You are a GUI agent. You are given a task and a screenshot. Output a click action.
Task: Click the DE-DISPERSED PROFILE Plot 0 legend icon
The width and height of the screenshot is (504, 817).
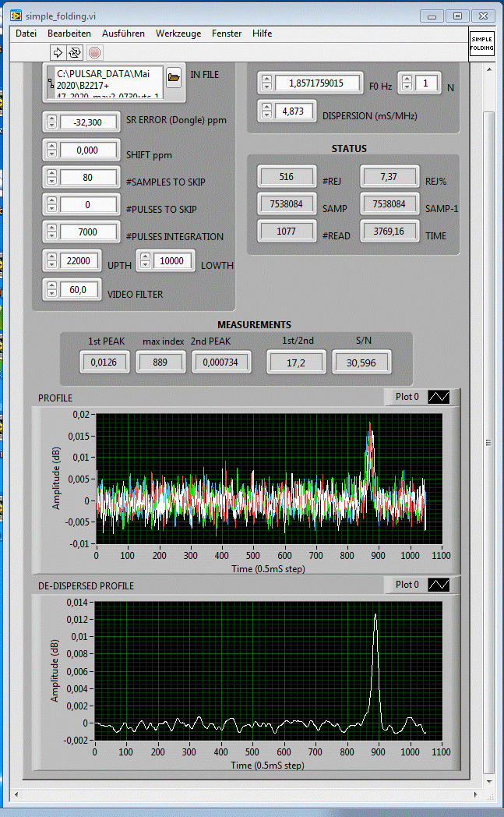[x=439, y=585]
